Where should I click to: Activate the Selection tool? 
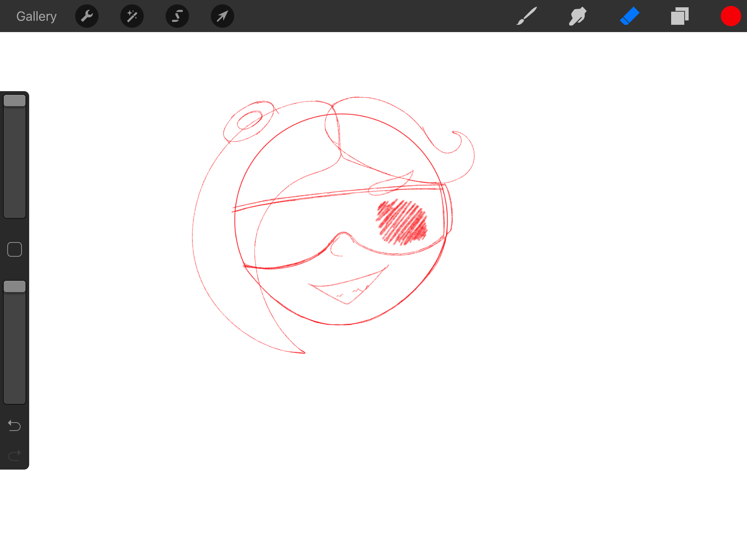177,16
